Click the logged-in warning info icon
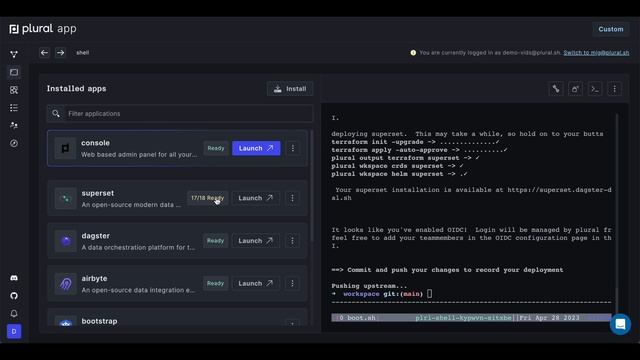The image size is (640, 360). (413, 53)
